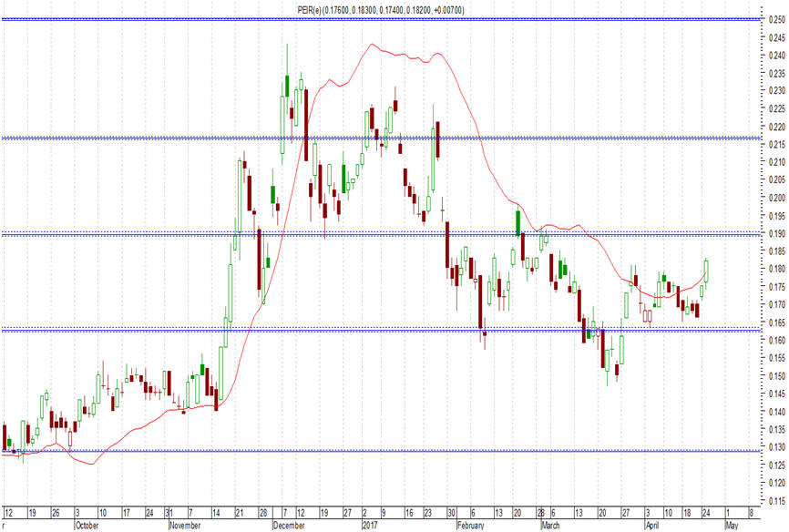Image resolution: width=789 pixels, height=532 pixels.
Task: Select the 0.235 price scale value
Action: [x=777, y=73]
